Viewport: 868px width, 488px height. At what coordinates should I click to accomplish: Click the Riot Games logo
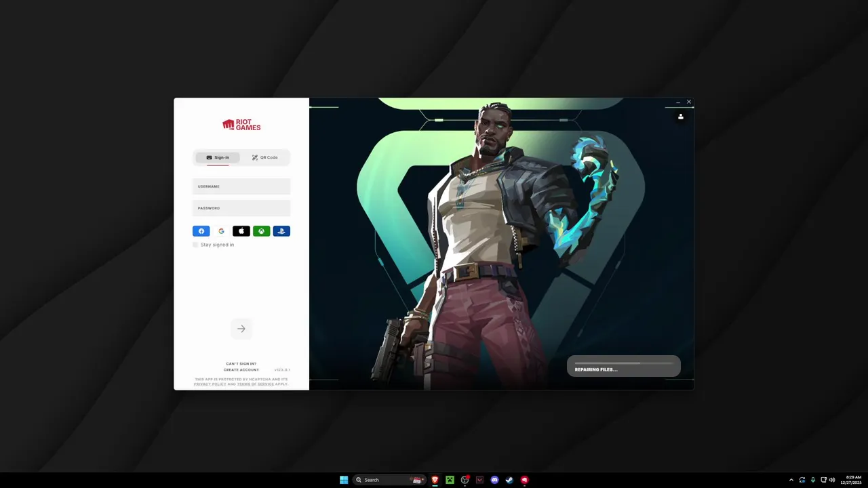[241, 125]
